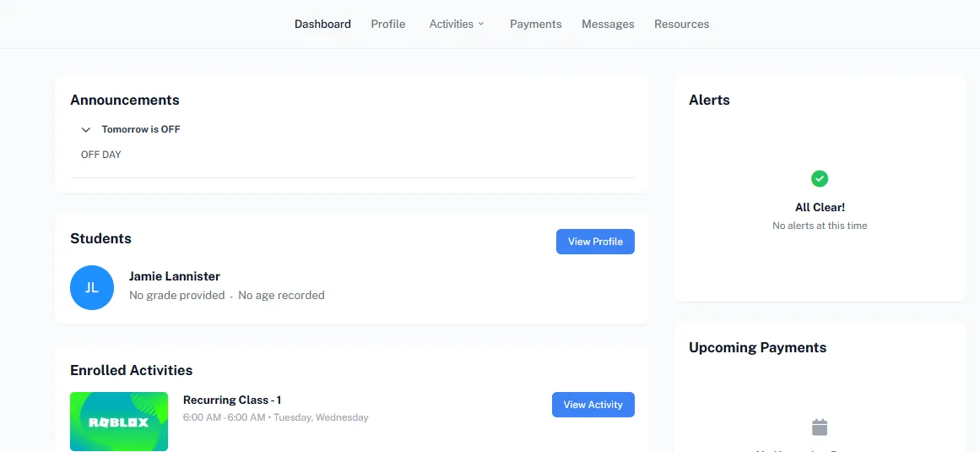Click the Announcements heading

[x=125, y=100]
